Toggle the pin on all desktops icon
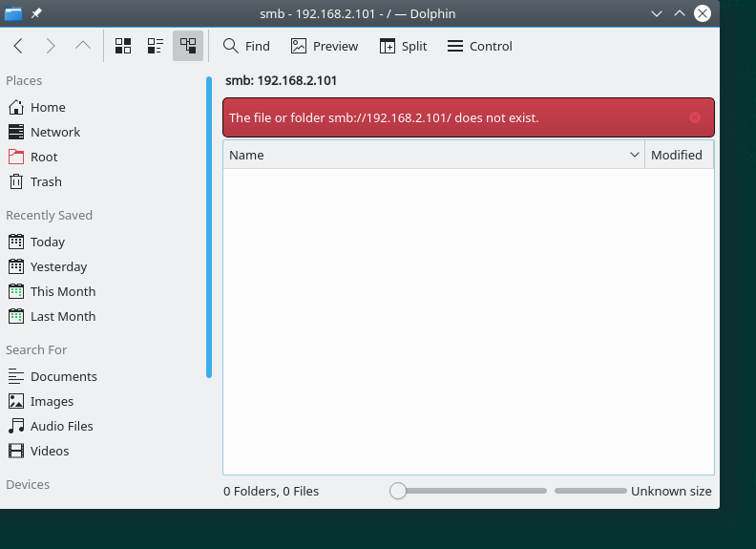 (x=36, y=13)
